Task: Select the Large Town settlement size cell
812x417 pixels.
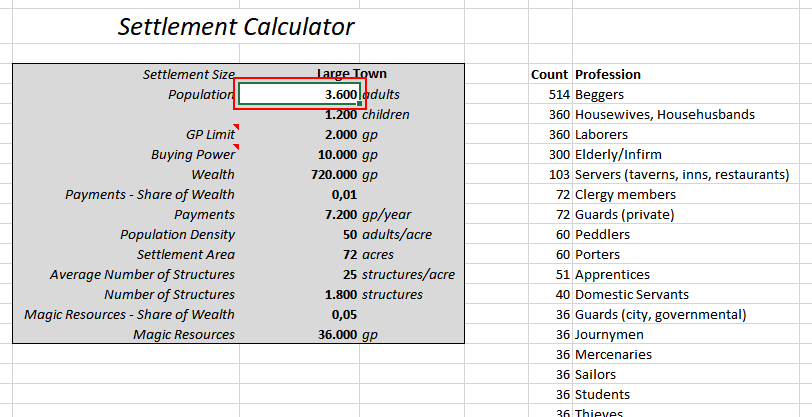Action: [x=352, y=74]
